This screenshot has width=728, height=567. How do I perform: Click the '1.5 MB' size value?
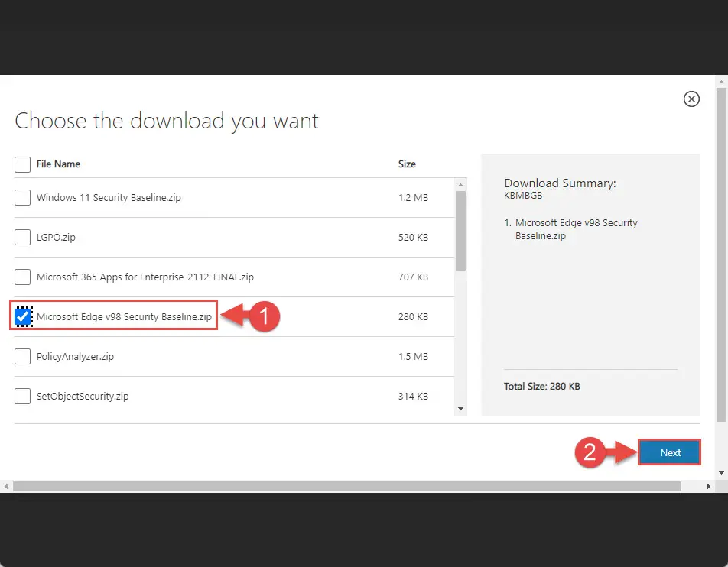[413, 356]
